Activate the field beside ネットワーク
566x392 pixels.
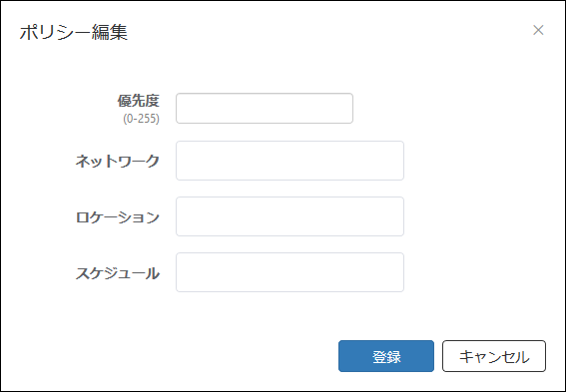point(289,161)
